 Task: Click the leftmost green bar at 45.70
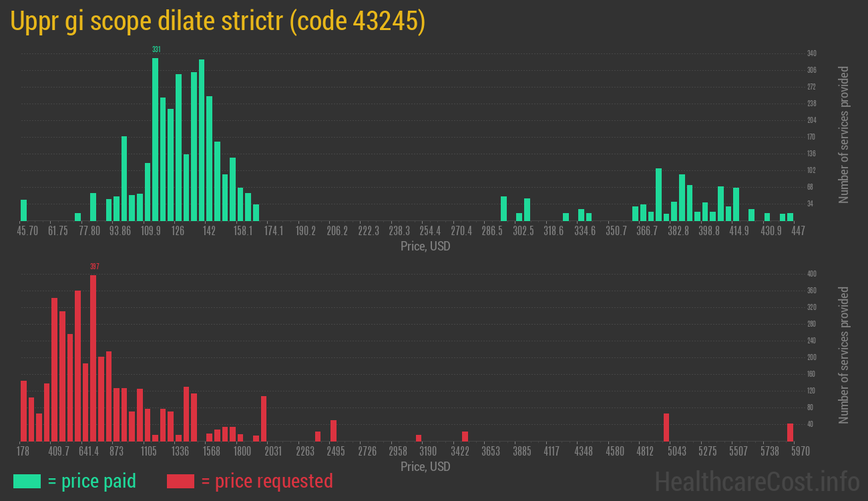click(24, 210)
